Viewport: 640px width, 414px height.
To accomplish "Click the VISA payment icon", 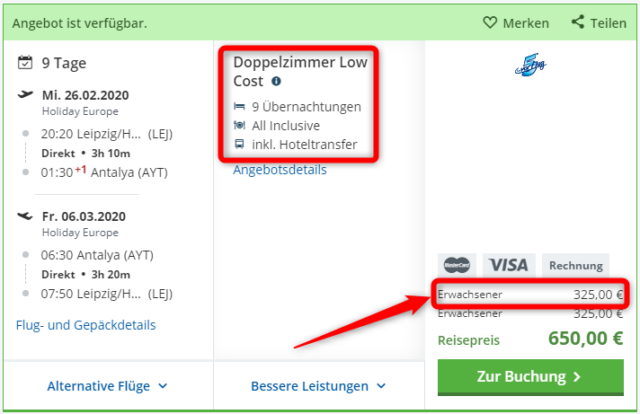I will pyautogui.click(x=509, y=265).
